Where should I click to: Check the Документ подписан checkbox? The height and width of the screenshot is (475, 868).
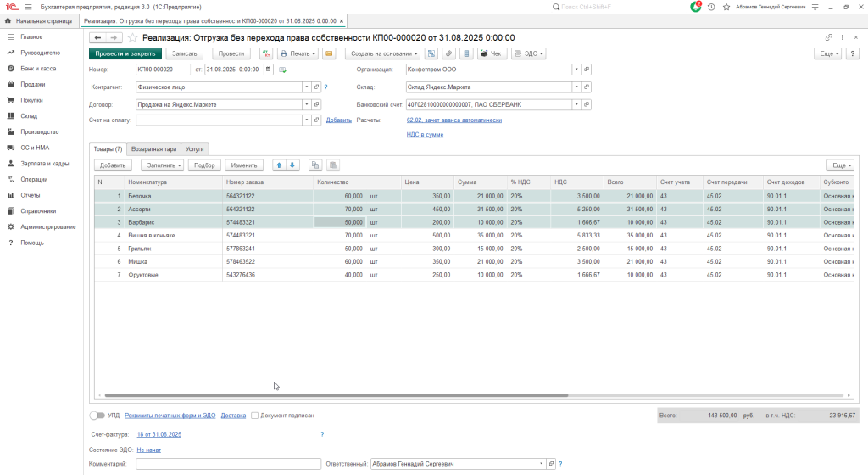(254, 416)
